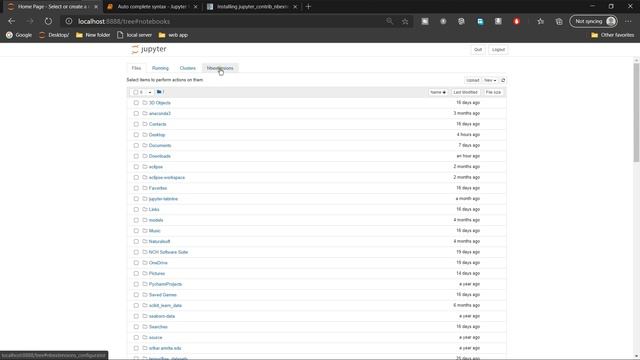This screenshot has width=640, height=360.
Task: Open the Google bookmark
Action: click(x=19, y=35)
